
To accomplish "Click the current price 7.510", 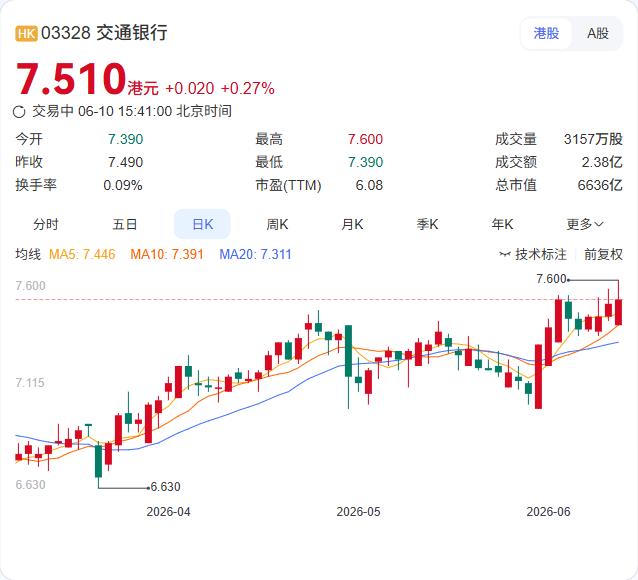I will point(70,79).
